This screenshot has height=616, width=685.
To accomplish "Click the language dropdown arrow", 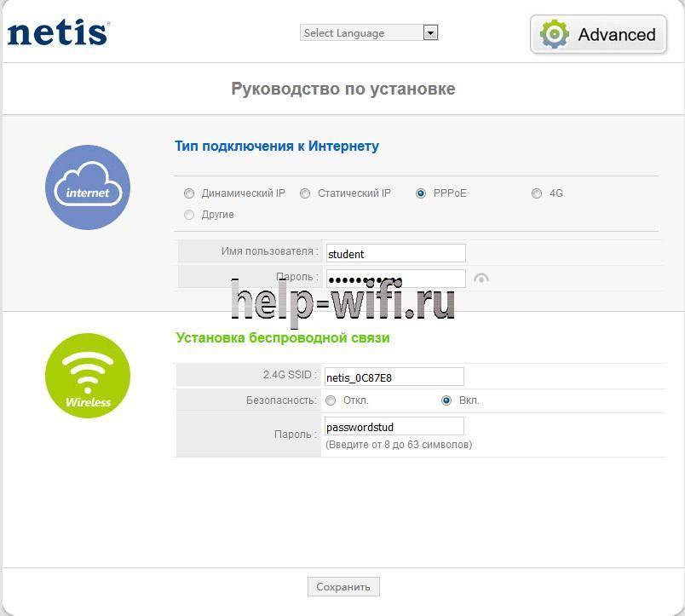I will click(x=430, y=32).
